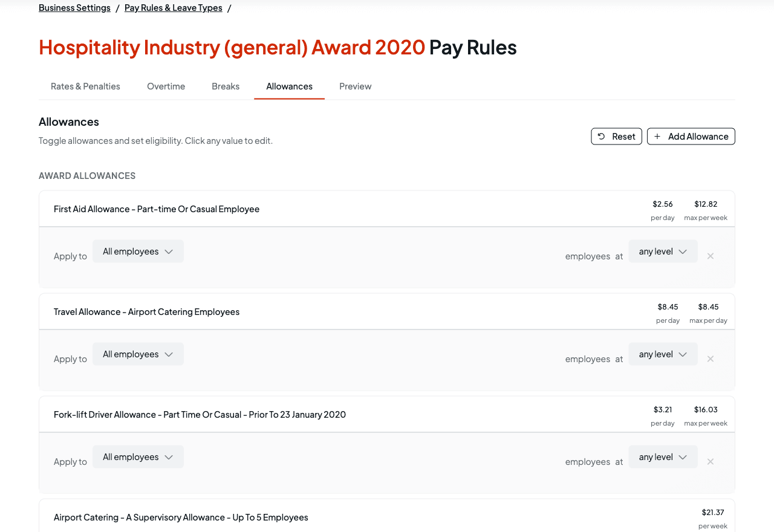Edit Airport Catering Supervisory $21.37 per week

coord(713,513)
